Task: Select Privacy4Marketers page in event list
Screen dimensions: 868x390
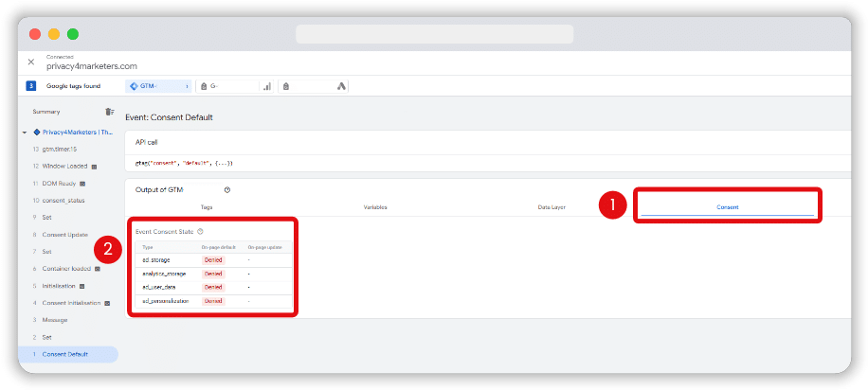Action: point(78,133)
